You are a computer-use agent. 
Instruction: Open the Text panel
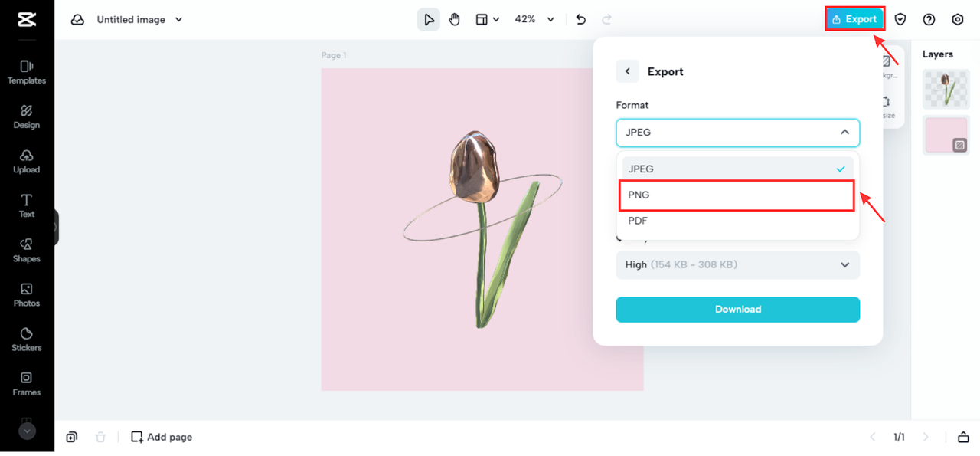point(27,205)
